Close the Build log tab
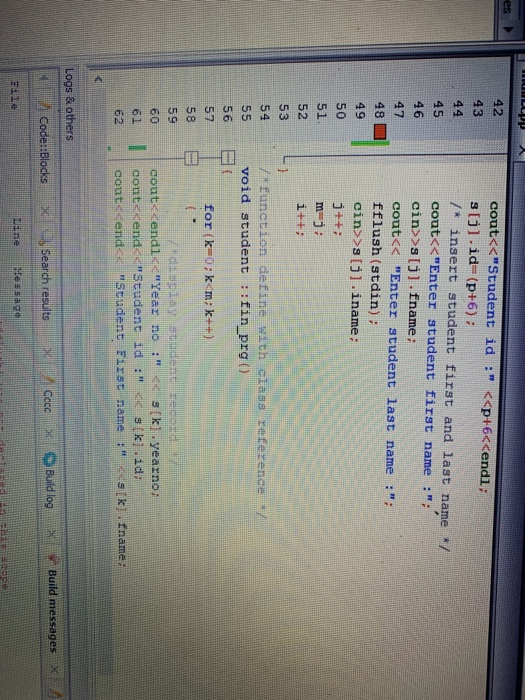525x700 pixels. pos(51,533)
